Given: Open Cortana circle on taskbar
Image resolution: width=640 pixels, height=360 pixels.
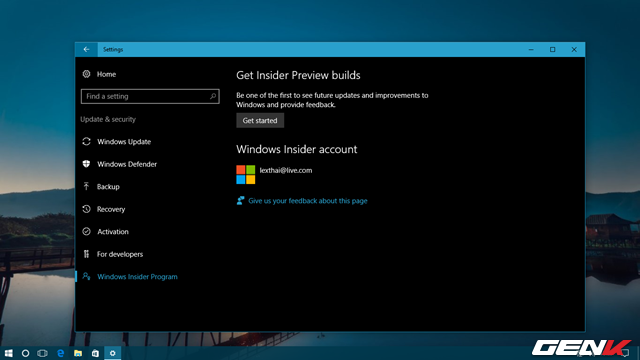Looking at the screenshot, I should (25, 353).
